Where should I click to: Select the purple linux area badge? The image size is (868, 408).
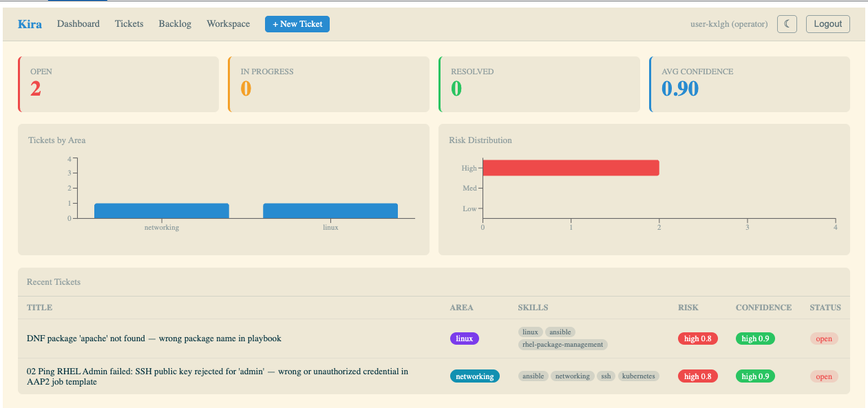(x=465, y=339)
